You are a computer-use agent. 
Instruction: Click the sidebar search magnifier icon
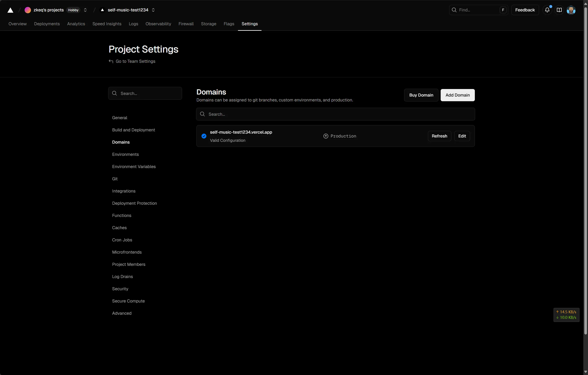tap(115, 93)
